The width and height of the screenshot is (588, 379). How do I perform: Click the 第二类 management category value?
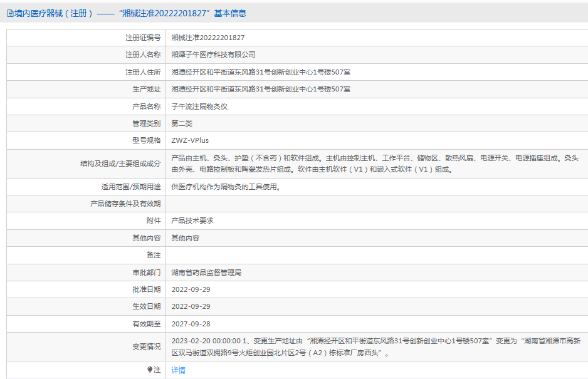[x=182, y=123]
